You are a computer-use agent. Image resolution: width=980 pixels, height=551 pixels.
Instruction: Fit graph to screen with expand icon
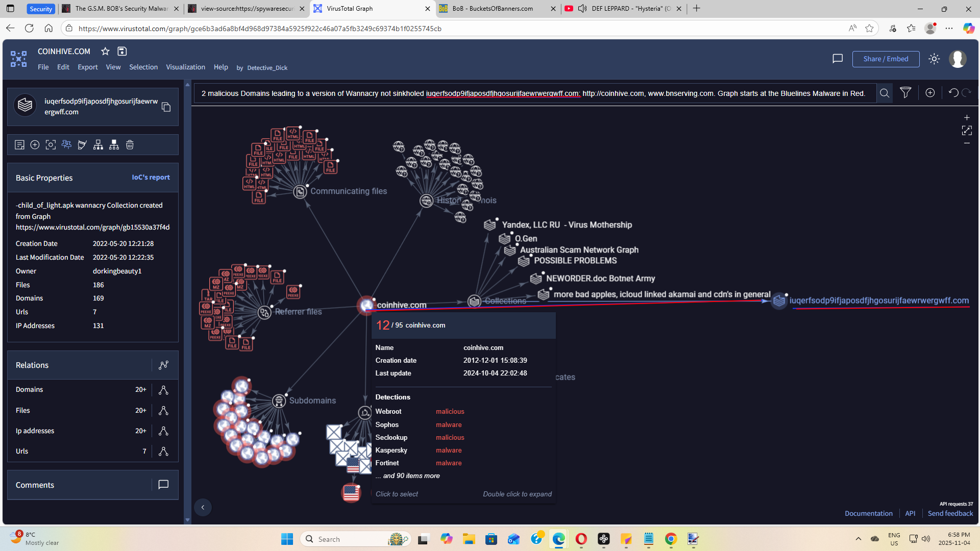point(967,131)
